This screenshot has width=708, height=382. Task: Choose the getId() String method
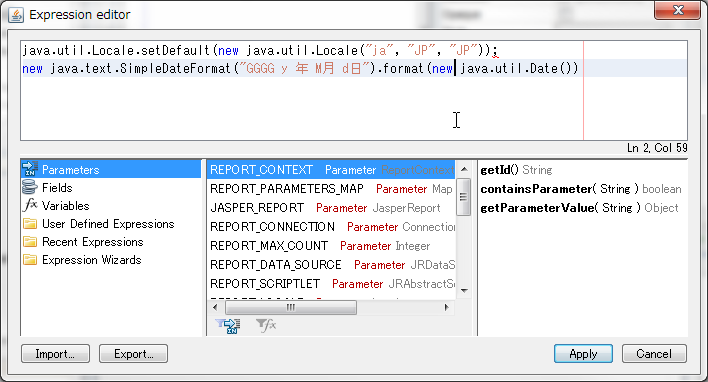[516, 170]
